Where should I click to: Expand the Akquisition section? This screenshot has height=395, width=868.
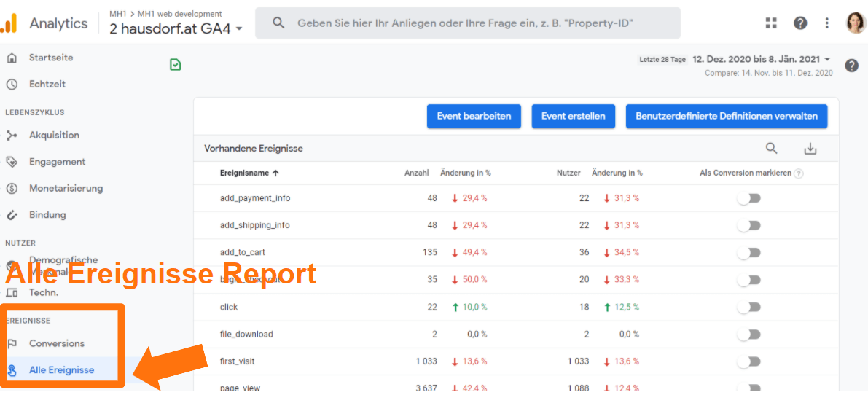click(54, 135)
